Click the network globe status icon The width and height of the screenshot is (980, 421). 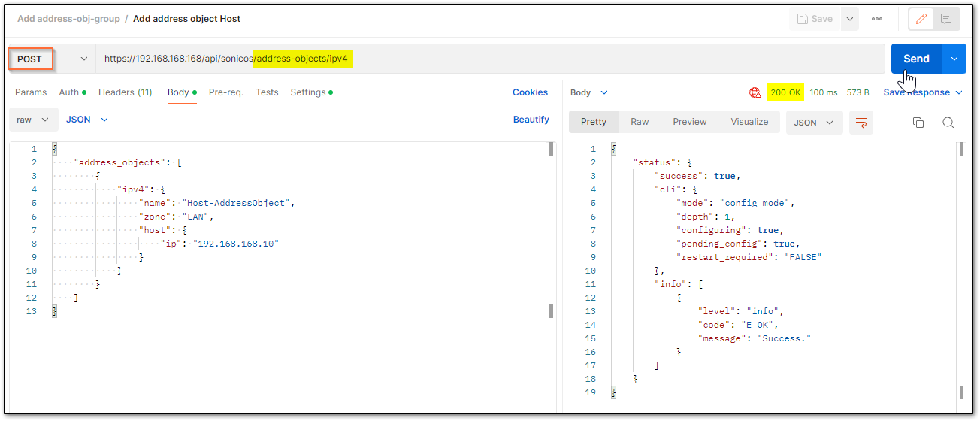(755, 92)
